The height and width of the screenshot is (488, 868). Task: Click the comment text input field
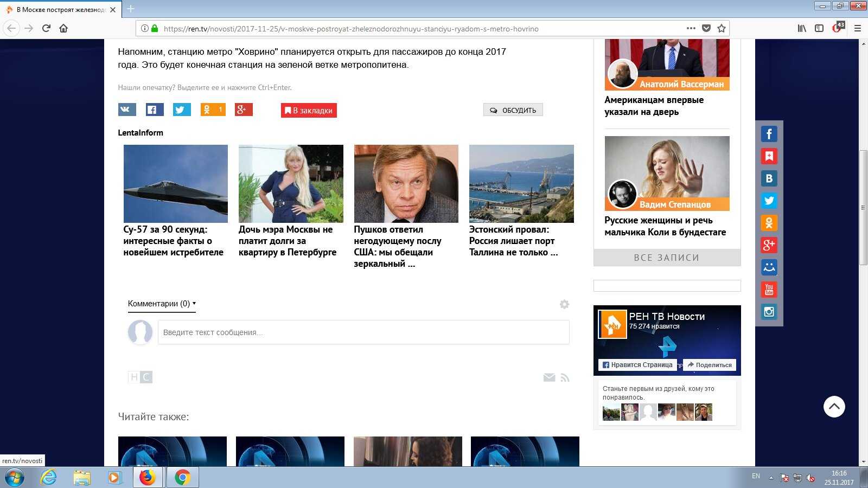[x=363, y=332]
